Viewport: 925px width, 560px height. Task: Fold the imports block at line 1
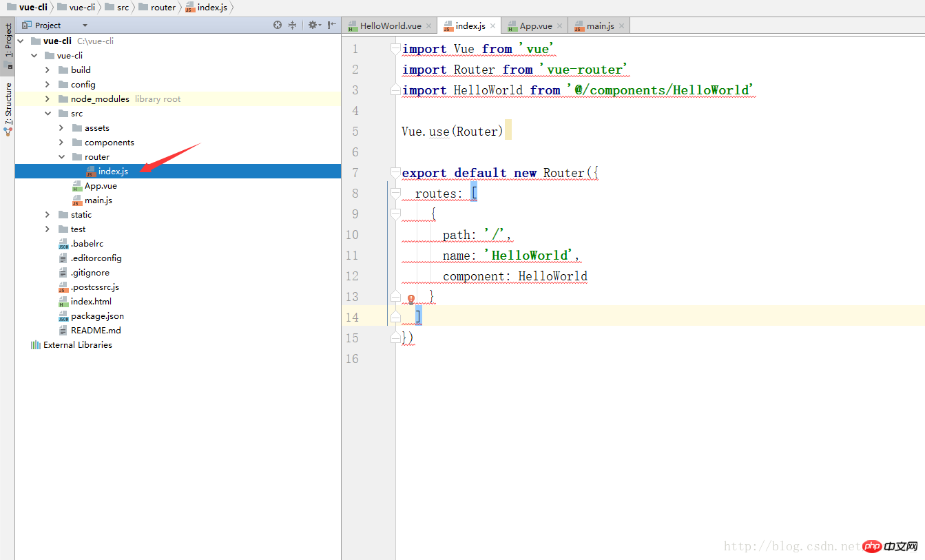click(x=395, y=49)
